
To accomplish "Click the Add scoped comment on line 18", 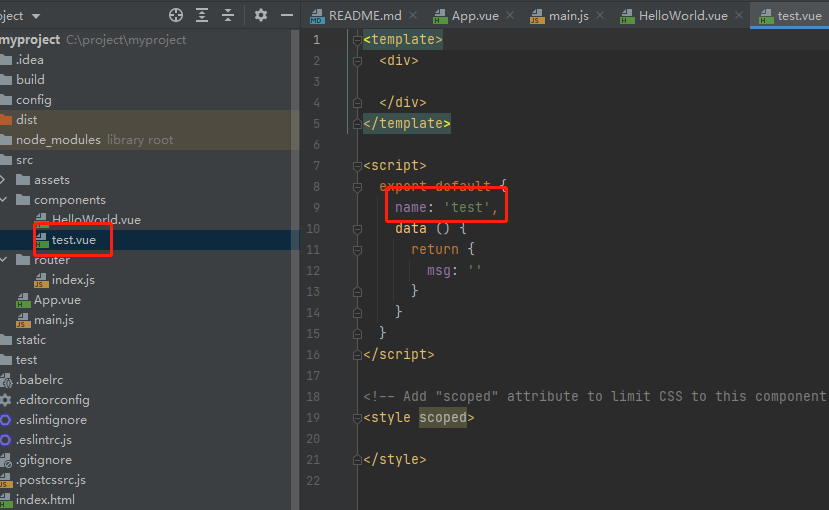I will (594, 396).
